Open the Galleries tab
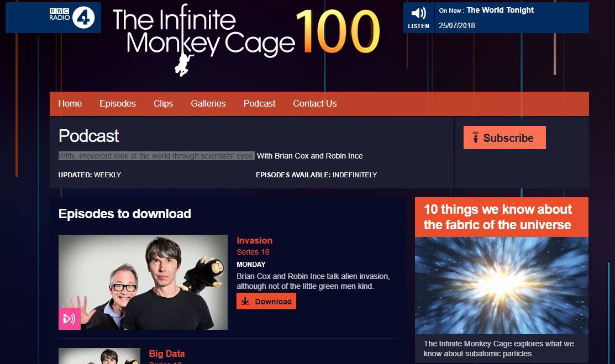 click(x=208, y=103)
